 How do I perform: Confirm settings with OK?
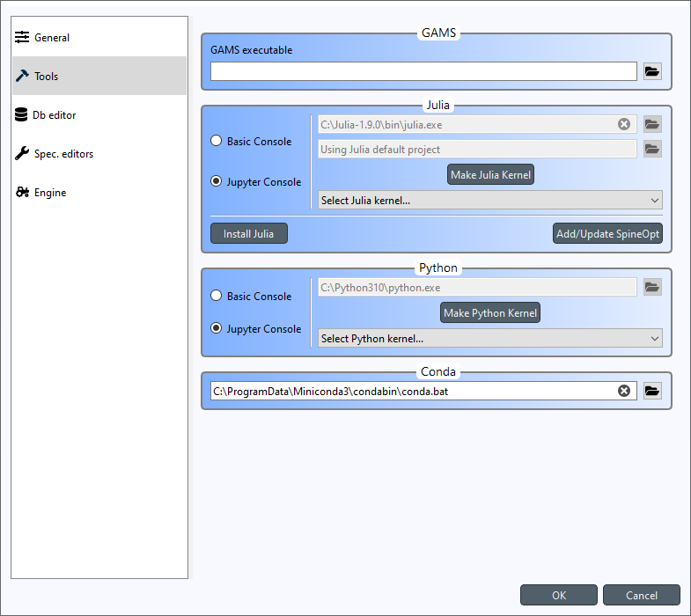point(559,595)
